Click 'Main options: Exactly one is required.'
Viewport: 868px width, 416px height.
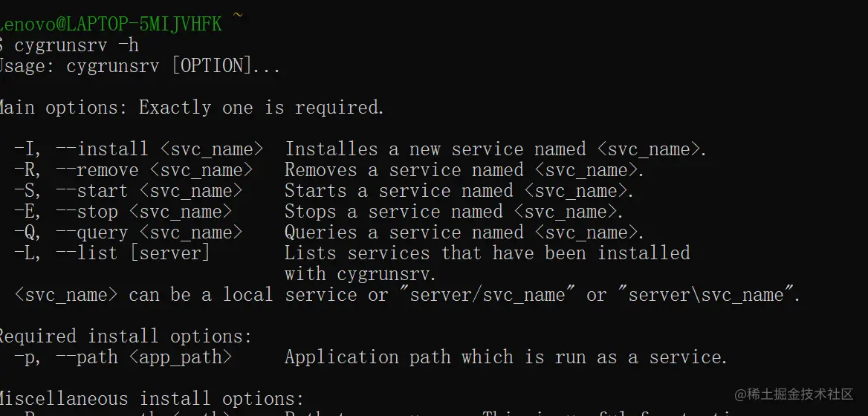[x=192, y=107]
